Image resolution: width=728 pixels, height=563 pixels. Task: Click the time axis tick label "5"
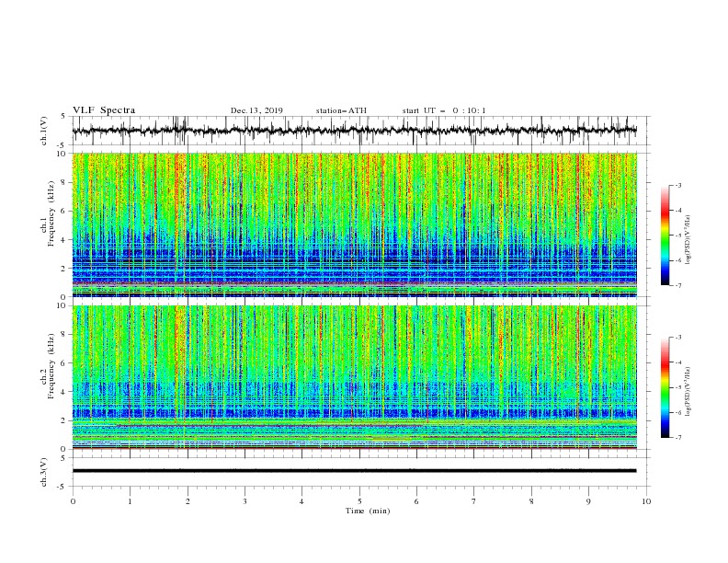(x=359, y=501)
